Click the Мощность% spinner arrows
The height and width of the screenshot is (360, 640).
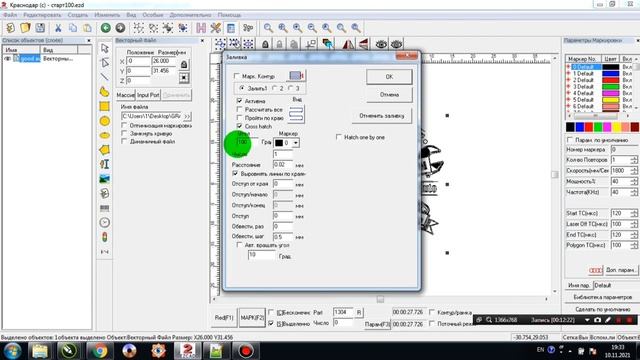pos(633,181)
